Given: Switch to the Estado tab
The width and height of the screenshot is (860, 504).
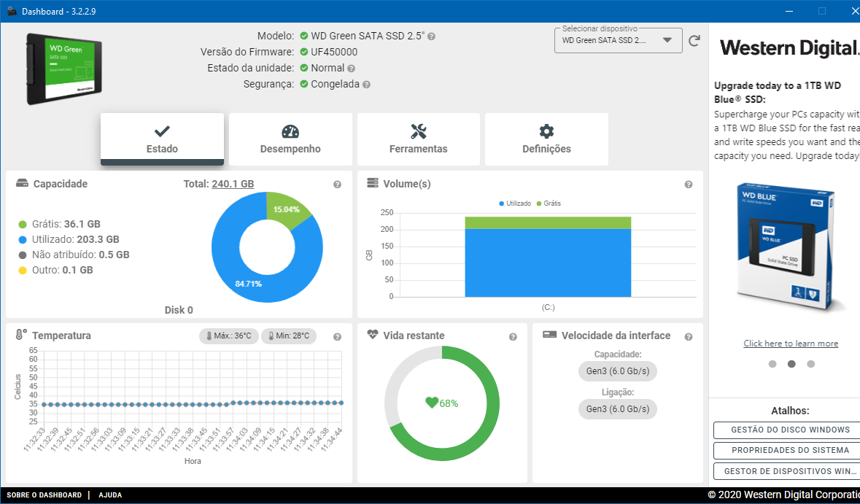Looking at the screenshot, I should coord(163,139).
